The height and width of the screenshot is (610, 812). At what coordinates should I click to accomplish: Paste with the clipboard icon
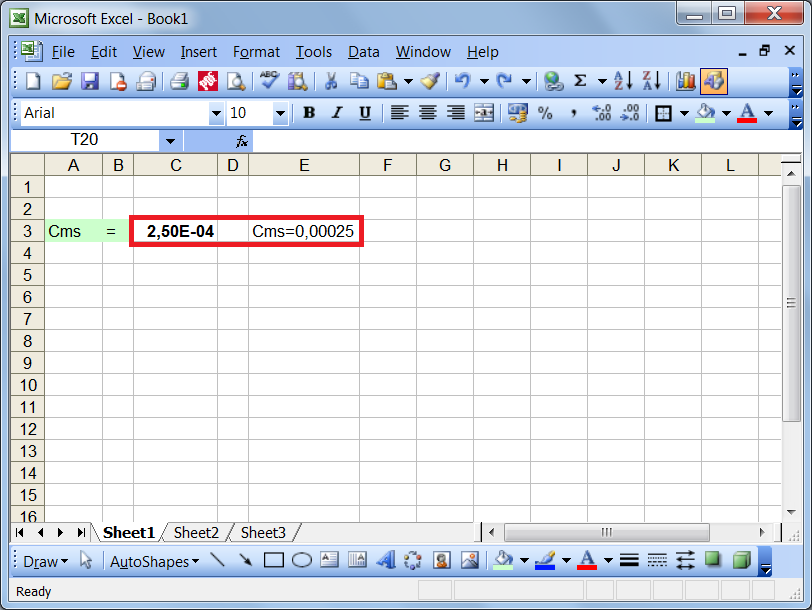click(x=387, y=81)
